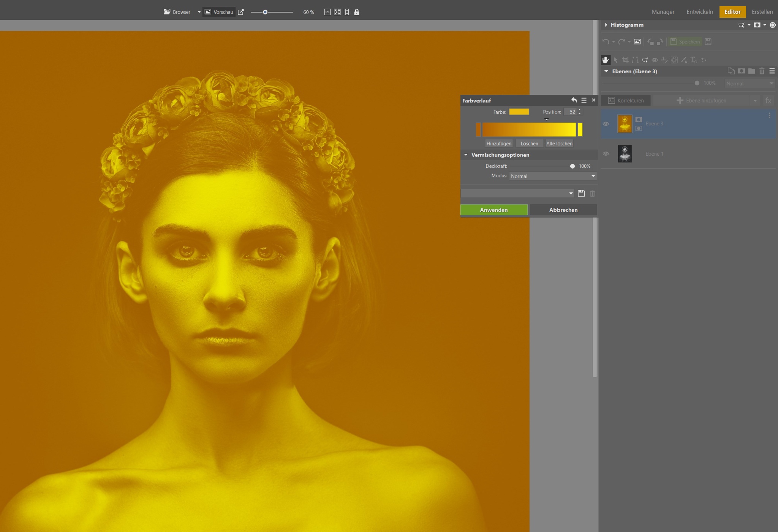Open Browser dropdown arrow

coord(199,12)
